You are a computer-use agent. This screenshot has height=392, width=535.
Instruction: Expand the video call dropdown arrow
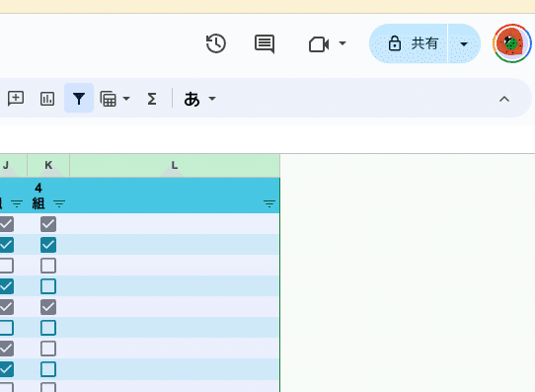[x=343, y=43]
